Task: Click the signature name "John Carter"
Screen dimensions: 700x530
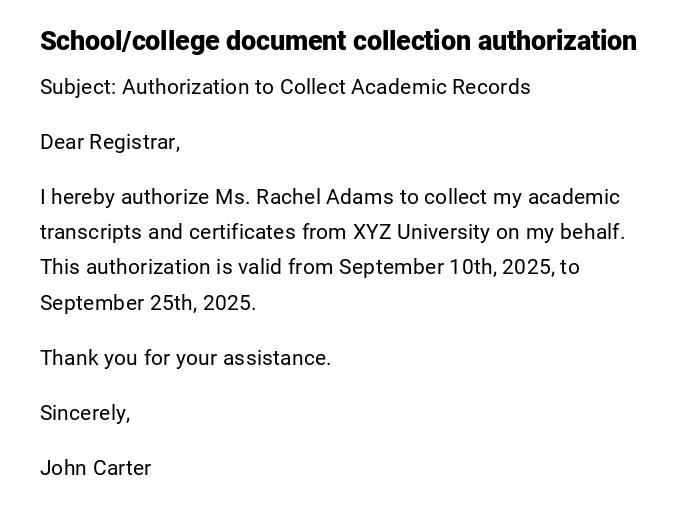Action: 95,468
